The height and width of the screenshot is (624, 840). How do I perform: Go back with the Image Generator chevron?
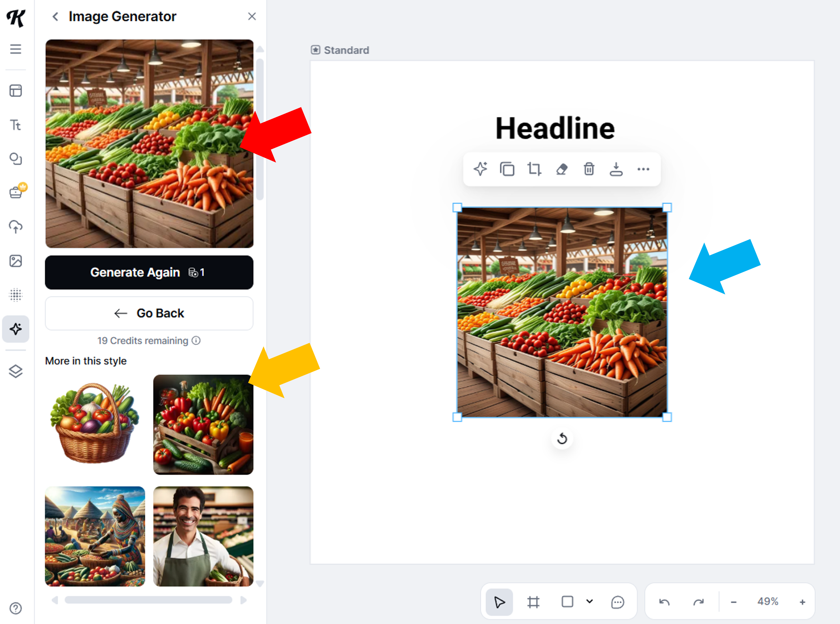[x=55, y=17]
